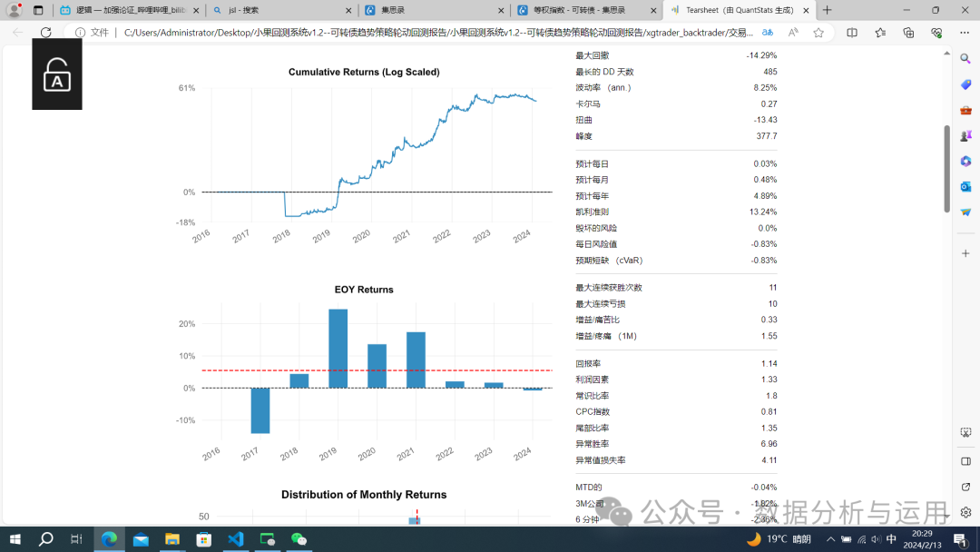This screenshot has width=980, height=552.
Task: Click sidebar screenshot icon
Action: 965,432
